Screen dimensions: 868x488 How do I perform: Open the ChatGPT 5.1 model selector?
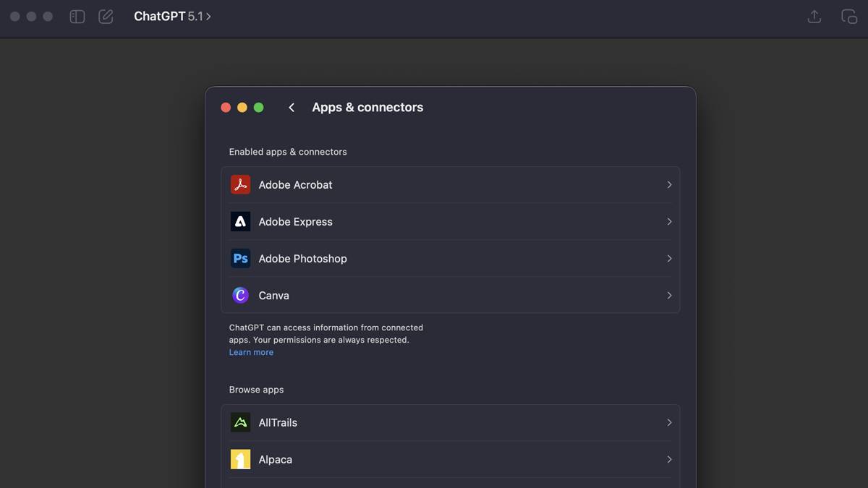pyautogui.click(x=172, y=17)
